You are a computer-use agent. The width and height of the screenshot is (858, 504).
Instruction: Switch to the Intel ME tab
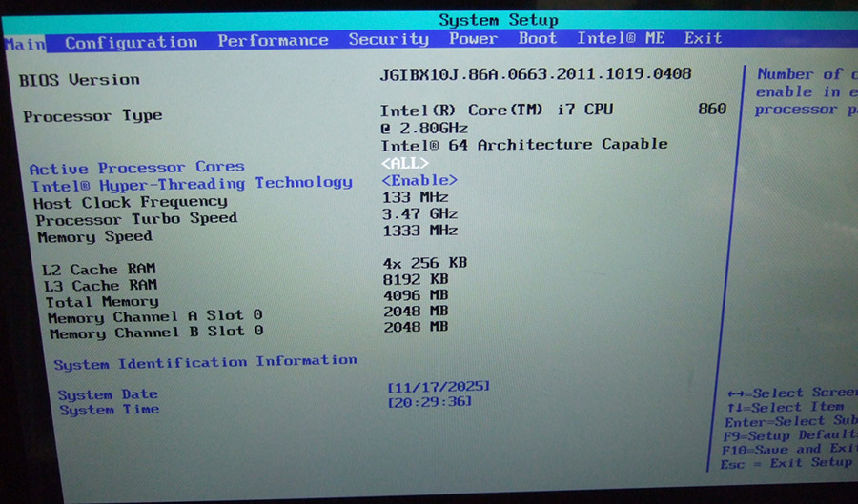(621, 38)
